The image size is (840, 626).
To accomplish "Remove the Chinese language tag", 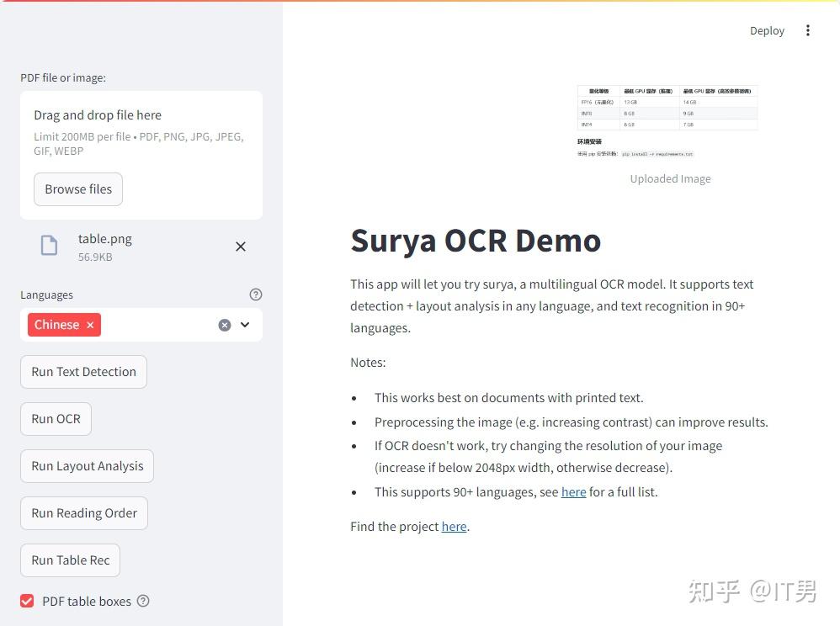I will pos(90,324).
